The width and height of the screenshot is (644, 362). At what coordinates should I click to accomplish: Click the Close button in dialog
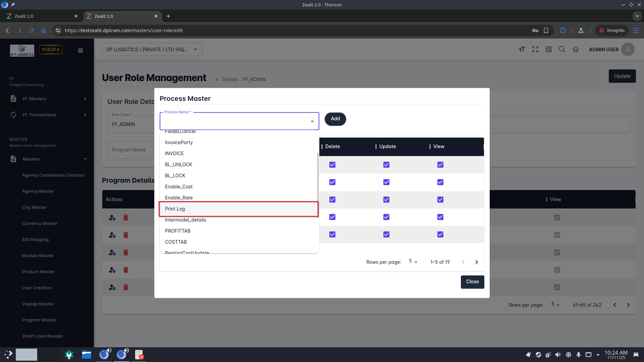[x=472, y=282]
